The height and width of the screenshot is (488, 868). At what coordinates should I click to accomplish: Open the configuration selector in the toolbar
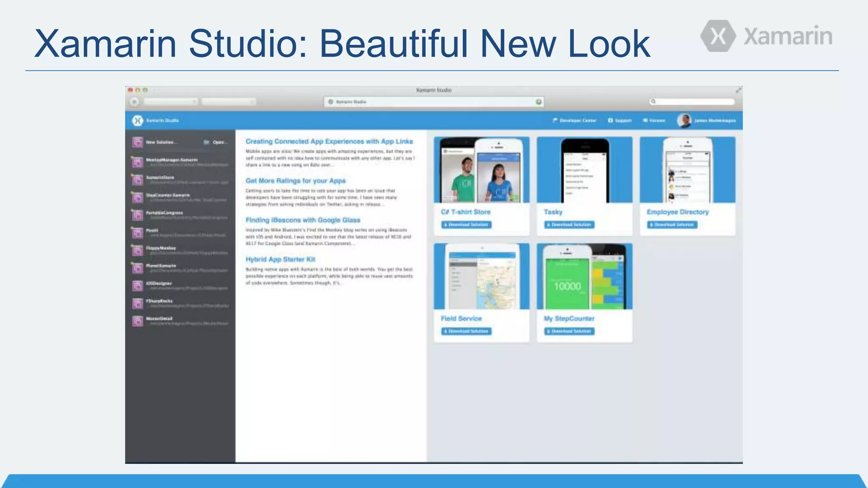click(x=171, y=102)
